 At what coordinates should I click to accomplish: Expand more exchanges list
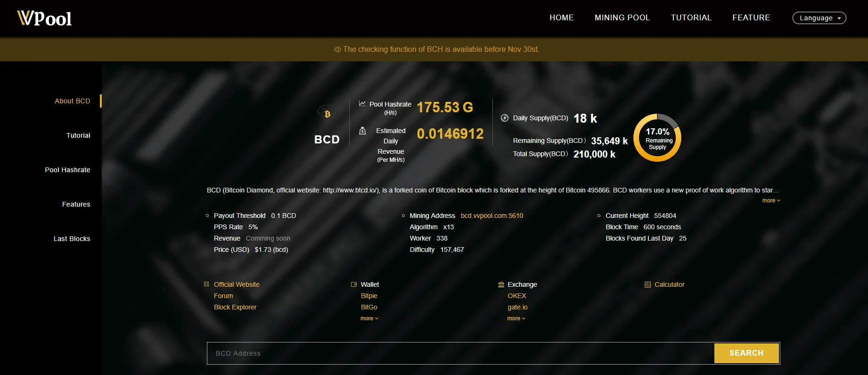tap(516, 318)
